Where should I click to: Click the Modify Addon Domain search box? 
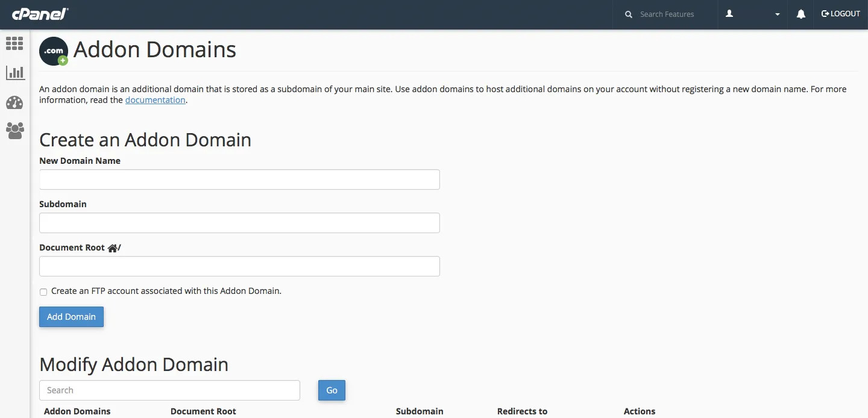[169, 390]
